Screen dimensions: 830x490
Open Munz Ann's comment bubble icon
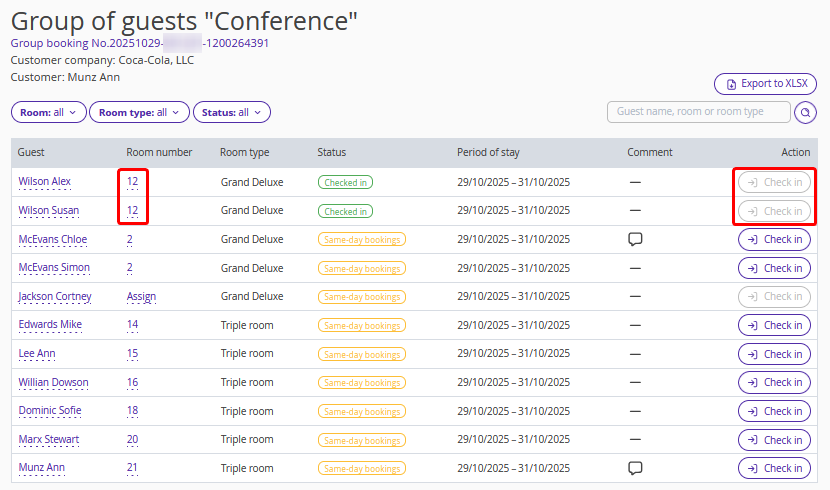634,468
